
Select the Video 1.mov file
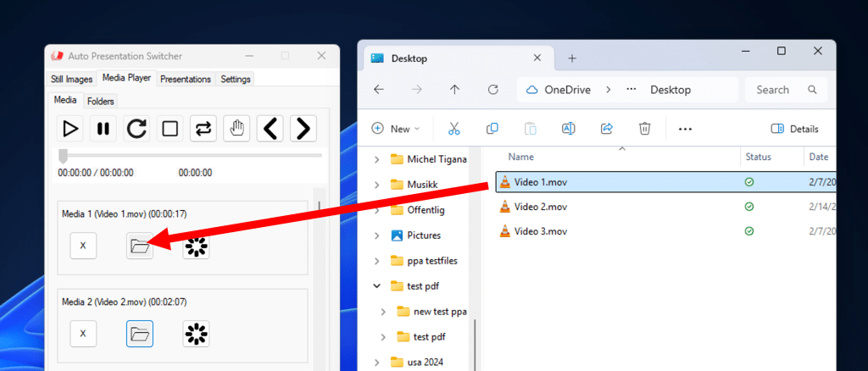665,182
